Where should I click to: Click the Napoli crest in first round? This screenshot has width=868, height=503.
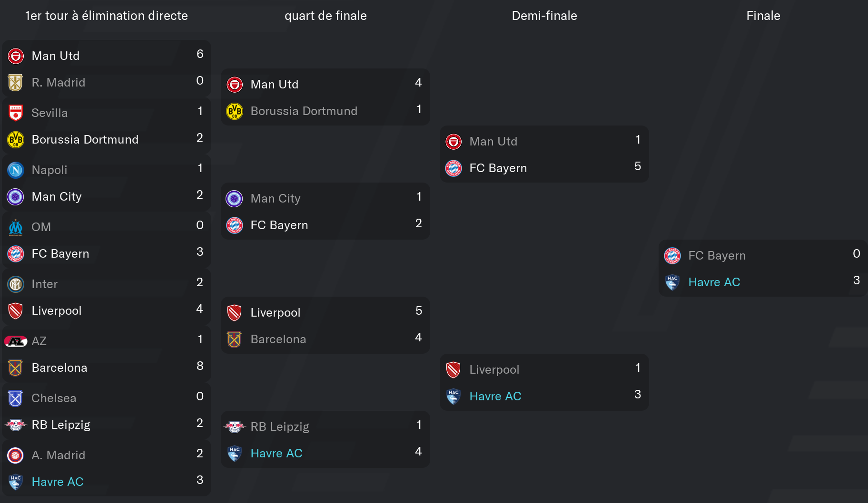click(x=16, y=170)
